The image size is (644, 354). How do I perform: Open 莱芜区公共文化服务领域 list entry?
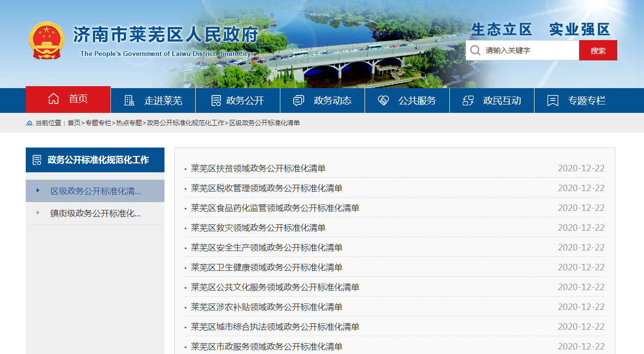point(275,287)
